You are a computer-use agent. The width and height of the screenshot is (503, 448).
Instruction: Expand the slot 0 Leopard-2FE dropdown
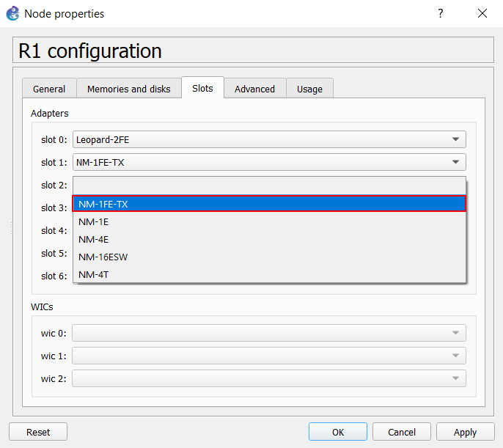pyautogui.click(x=269, y=139)
